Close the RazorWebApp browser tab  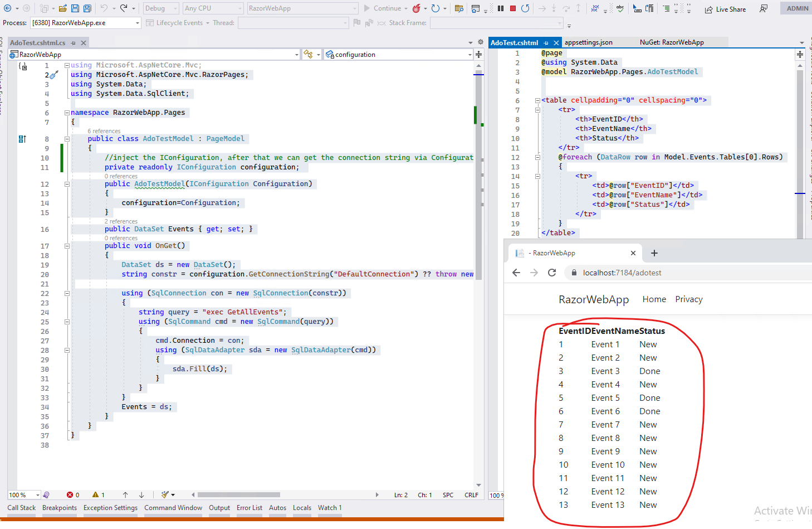pyautogui.click(x=633, y=253)
